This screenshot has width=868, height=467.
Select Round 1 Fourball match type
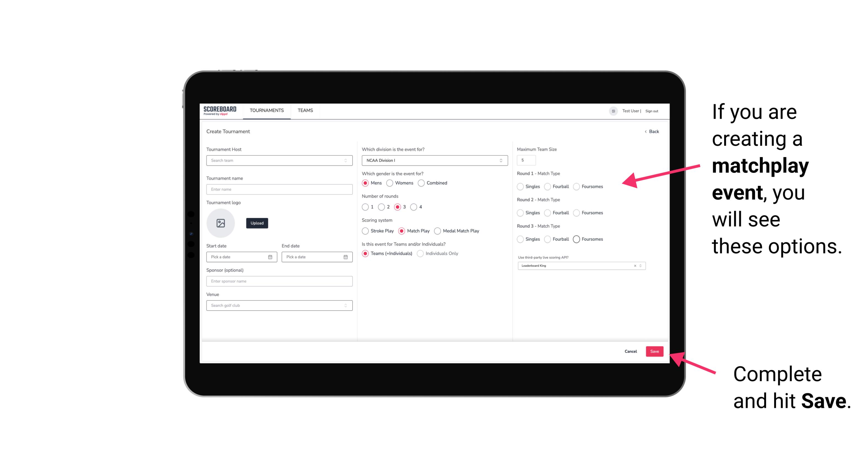click(x=547, y=186)
